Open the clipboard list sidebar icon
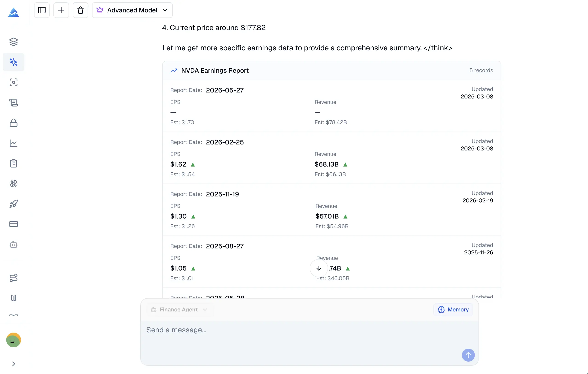 (13, 163)
